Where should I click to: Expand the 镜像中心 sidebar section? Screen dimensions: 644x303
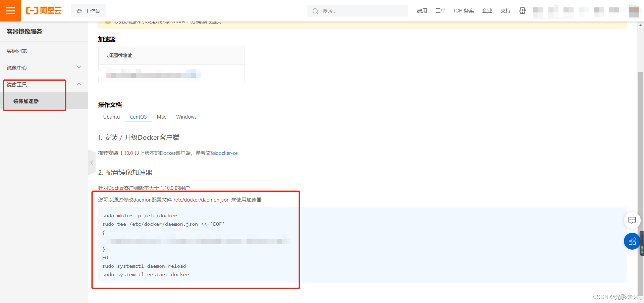[x=44, y=68]
